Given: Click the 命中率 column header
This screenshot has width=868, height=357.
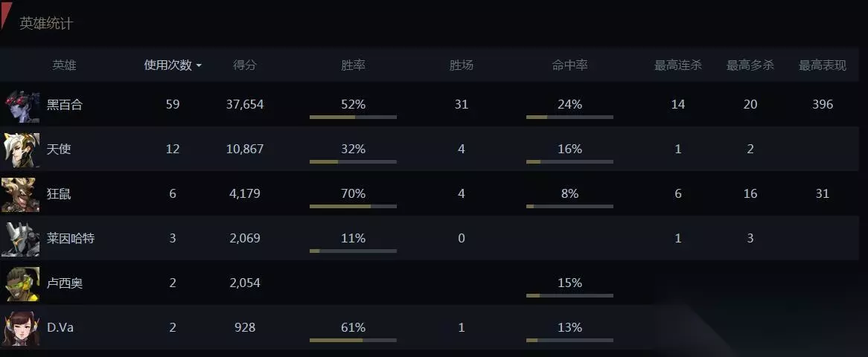Looking at the screenshot, I should coord(569,65).
